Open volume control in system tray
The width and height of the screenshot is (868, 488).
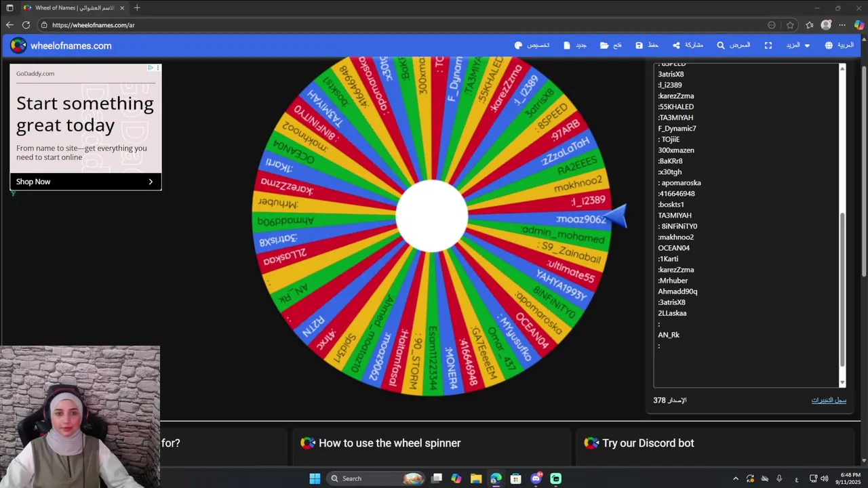point(825,479)
